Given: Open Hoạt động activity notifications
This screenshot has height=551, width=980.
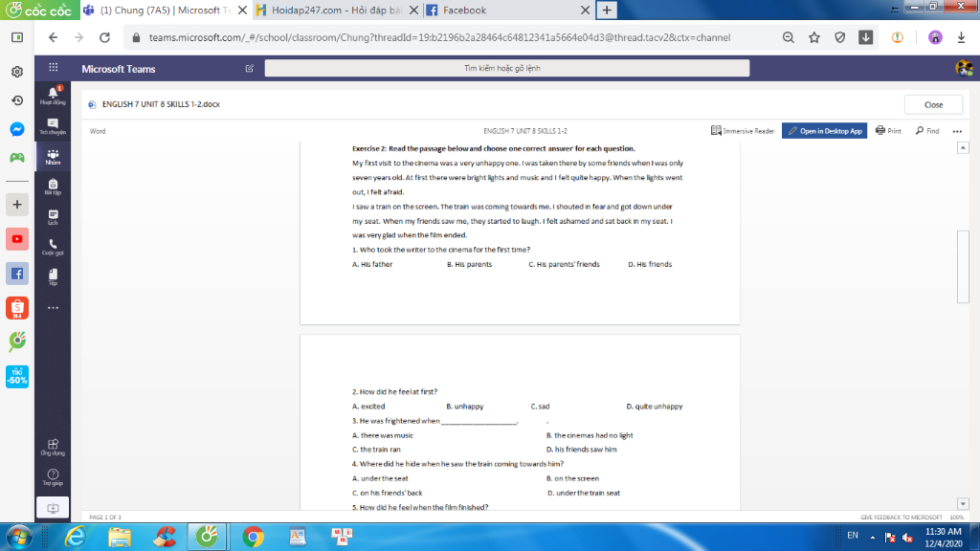Looking at the screenshot, I should click(x=54, y=96).
